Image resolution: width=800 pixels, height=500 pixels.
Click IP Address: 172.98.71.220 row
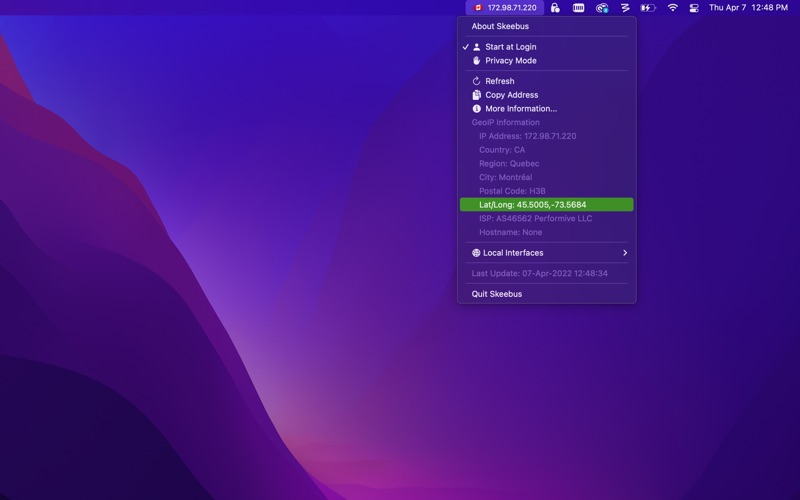546,136
